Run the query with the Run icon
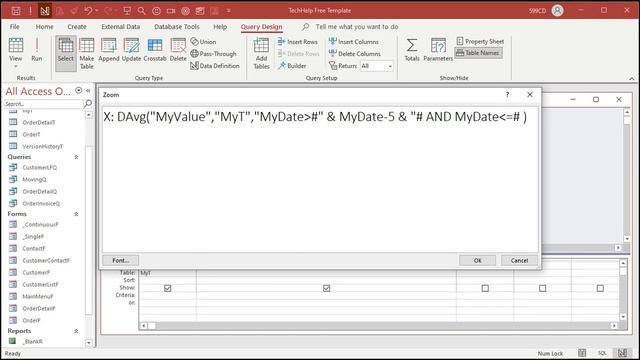The height and width of the screenshot is (360, 640). [x=37, y=49]
